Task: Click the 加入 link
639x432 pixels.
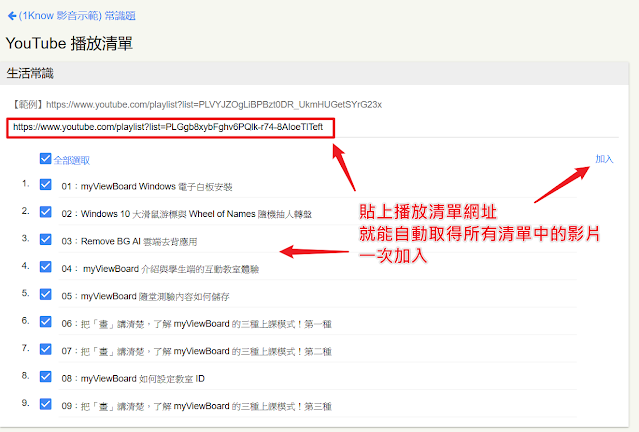Action: (604, 159)
